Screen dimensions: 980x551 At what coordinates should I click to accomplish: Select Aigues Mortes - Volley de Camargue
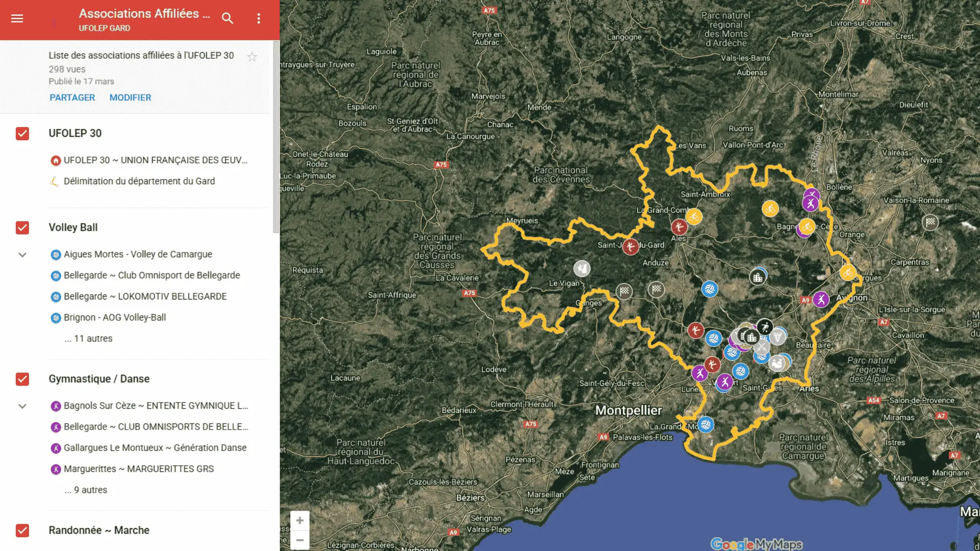coord(138,255)
